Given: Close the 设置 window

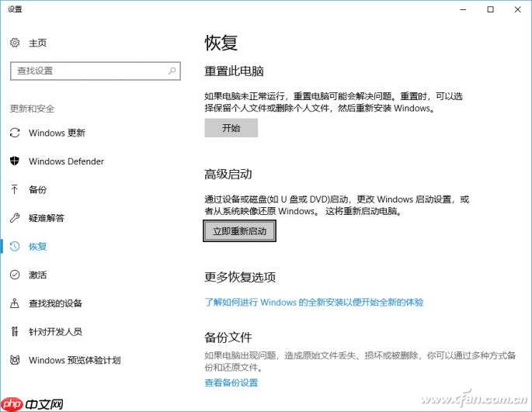Looking at the screenshot, I should (x=517, y=9).
